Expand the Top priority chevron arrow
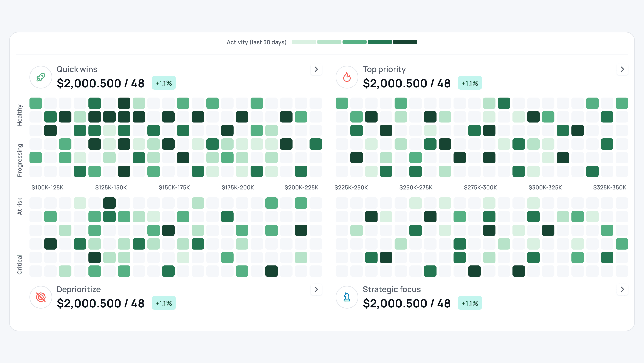644x363 pixels. click(622, 69)
